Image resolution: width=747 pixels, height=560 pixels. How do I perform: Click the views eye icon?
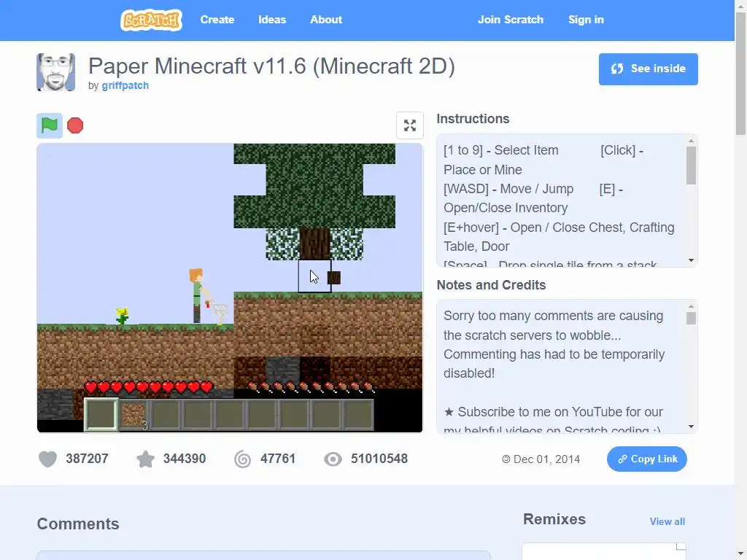pos(333,459)
